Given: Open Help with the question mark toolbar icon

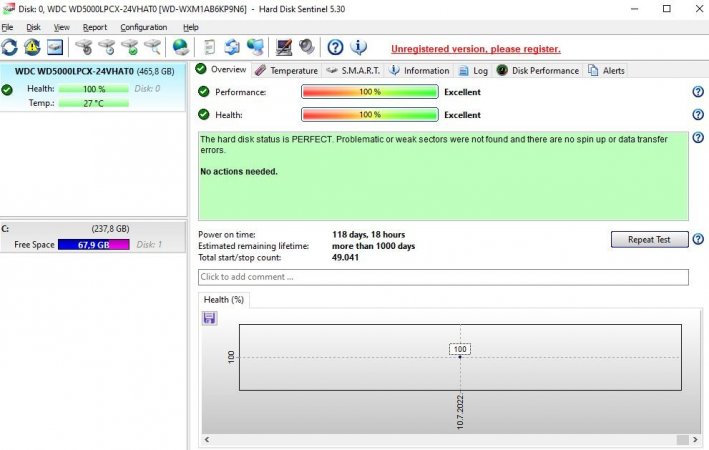Looking at the screenshot, I should click(x=335, y=47).
